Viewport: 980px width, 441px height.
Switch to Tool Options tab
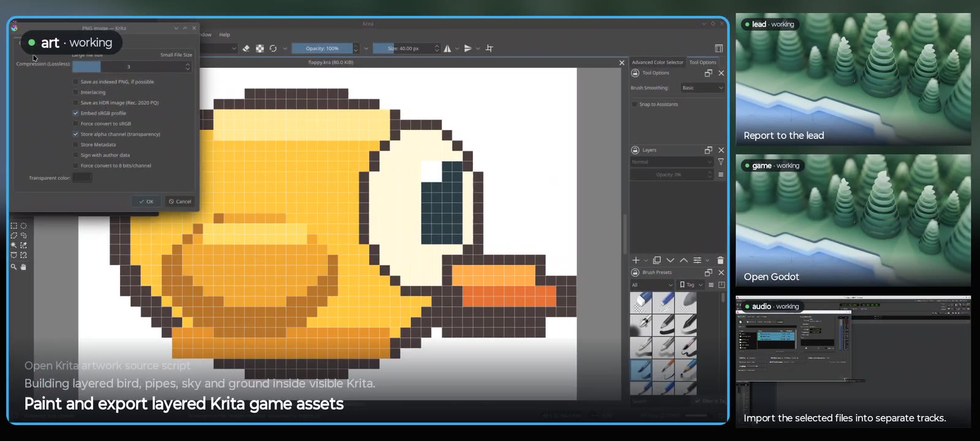click(x=703, y=62)
